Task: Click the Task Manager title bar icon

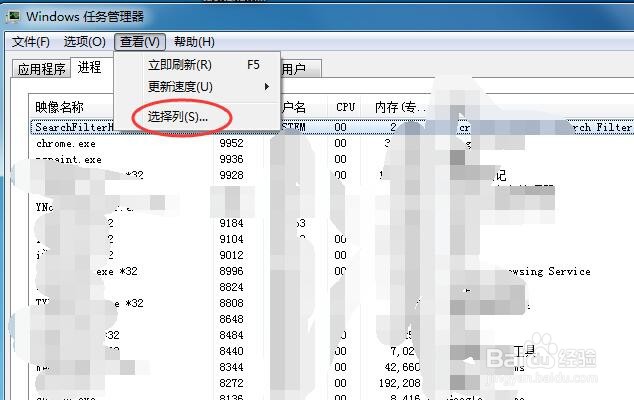Action: 13,16
